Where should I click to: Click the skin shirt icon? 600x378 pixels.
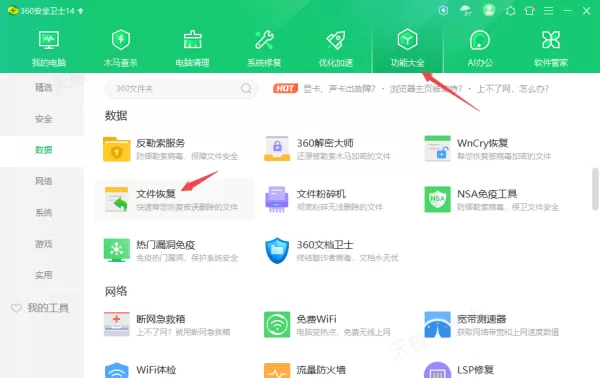pos(530,10)
